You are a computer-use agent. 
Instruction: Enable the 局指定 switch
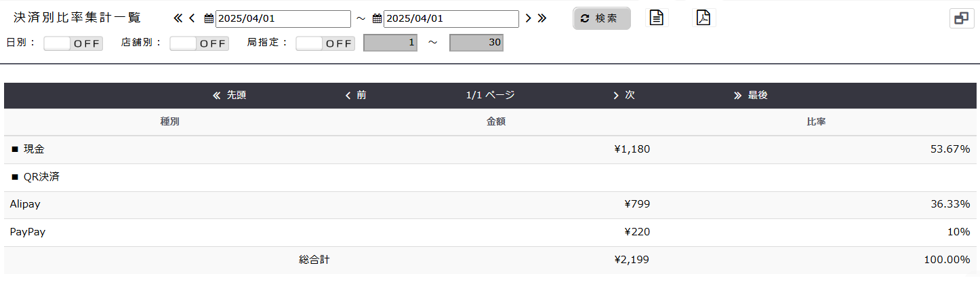[x=325, y=43]
